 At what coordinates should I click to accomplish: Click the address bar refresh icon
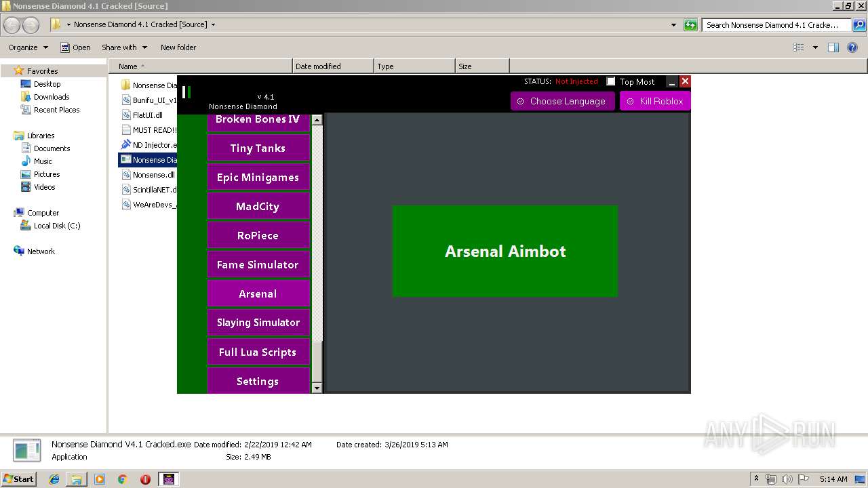(690, 25)
